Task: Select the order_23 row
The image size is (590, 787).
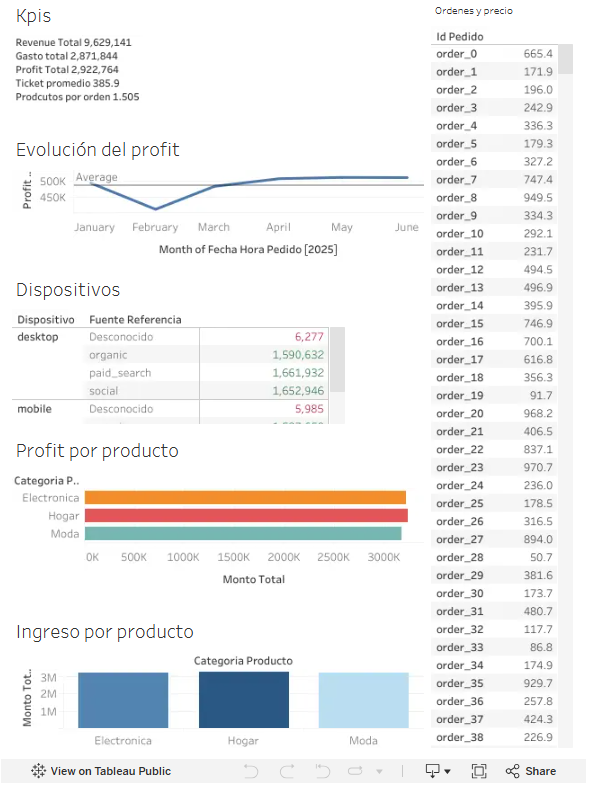Action: click(494, 467)
